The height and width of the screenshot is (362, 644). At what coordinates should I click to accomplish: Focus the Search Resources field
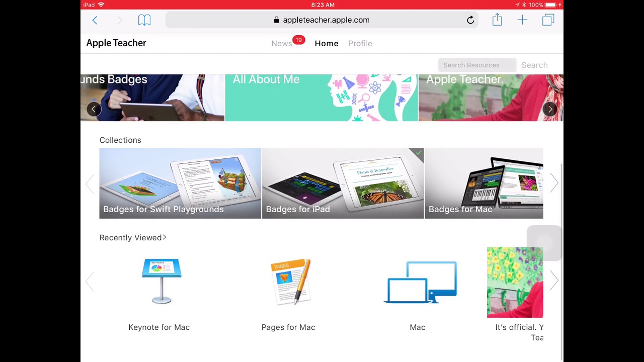click(477, 65)
